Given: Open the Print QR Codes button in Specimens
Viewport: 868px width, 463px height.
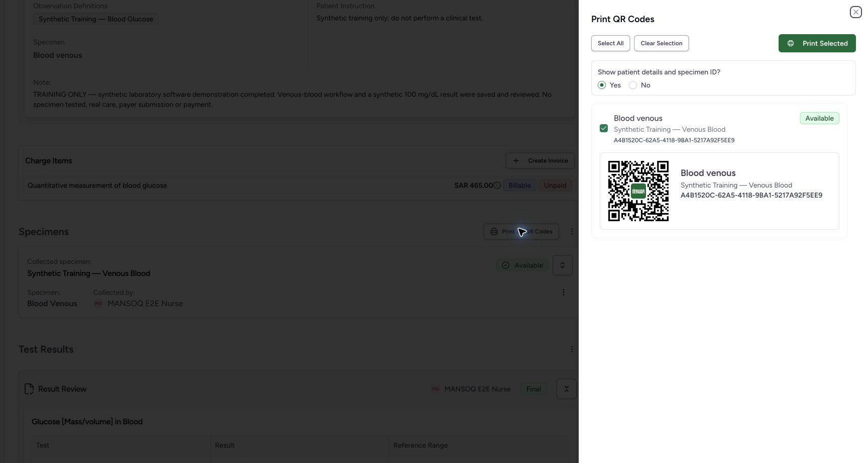Looking at the screenshot, I should coord(521,232).
